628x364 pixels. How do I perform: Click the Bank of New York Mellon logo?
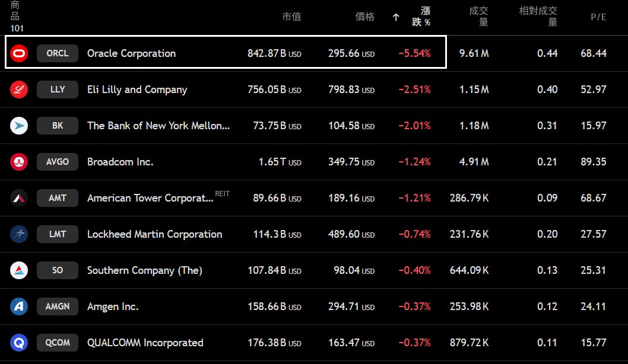click(x=19, y=126)
